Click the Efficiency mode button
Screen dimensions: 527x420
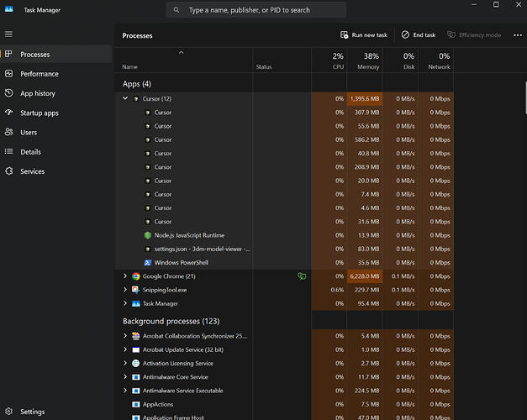pos(474,35)
